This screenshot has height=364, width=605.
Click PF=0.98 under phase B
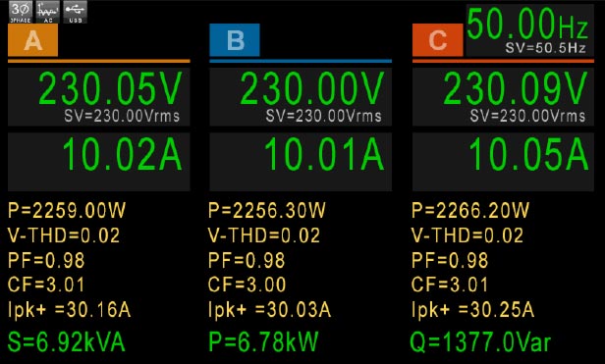point(247,260)
